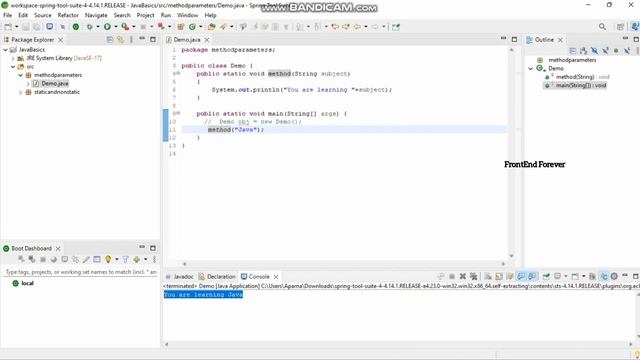The image size is (640, 360).
Task: Run the program with green Run button
Action: tap(107, 27)
